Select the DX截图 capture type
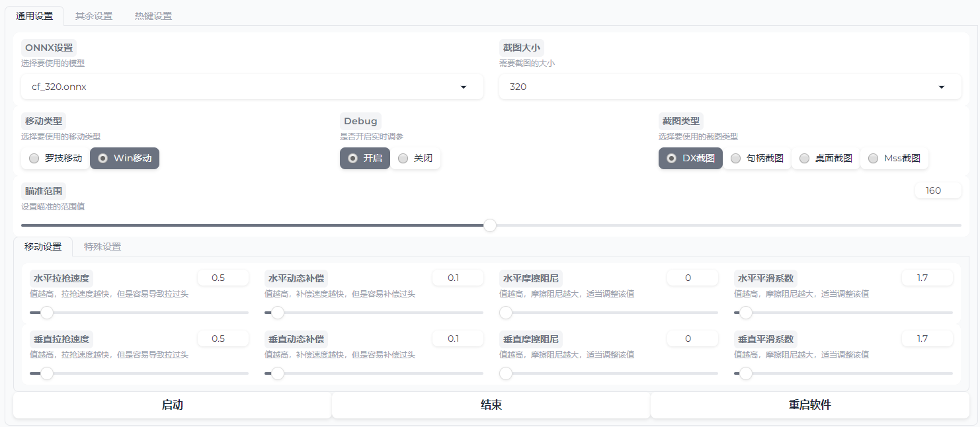Image resolution: width=980 pixels, height=427 pixels. click(690, 158)
